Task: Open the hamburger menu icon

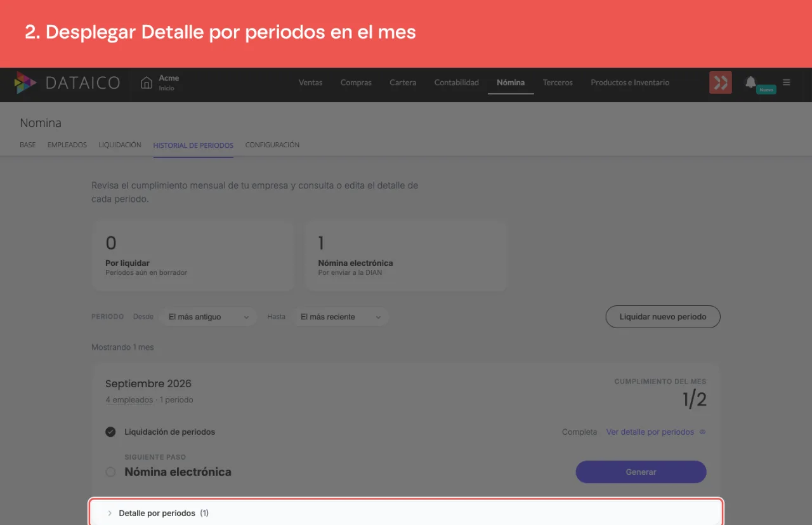Action: pyautogui.click(x=787, y=82)
